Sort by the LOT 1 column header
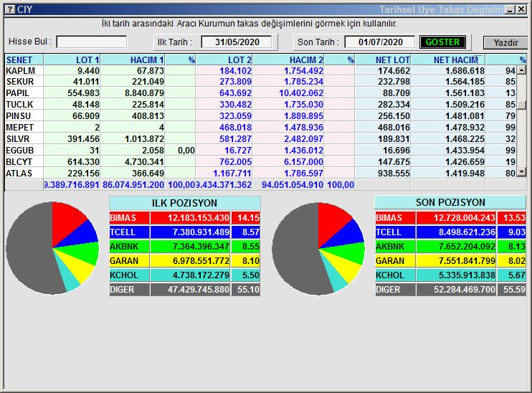532x393 pixels. pyautogui.click(x=72, y=60)
